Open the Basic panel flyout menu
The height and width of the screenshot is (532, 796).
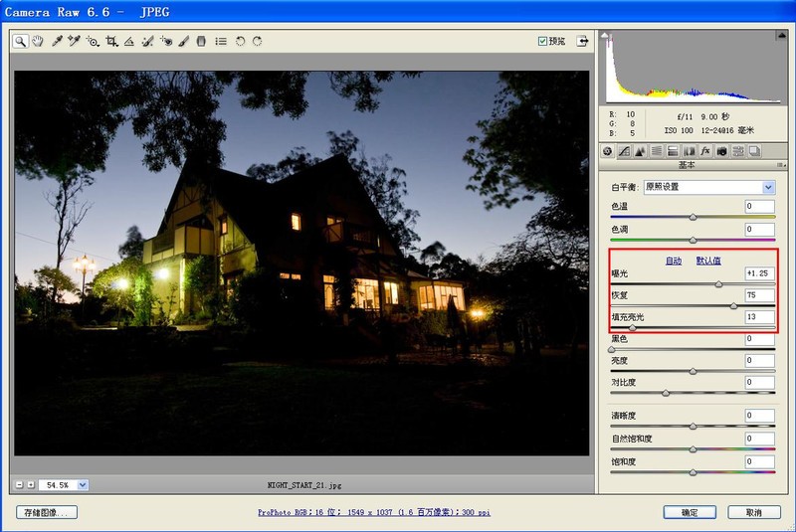(x=781, y=165)
